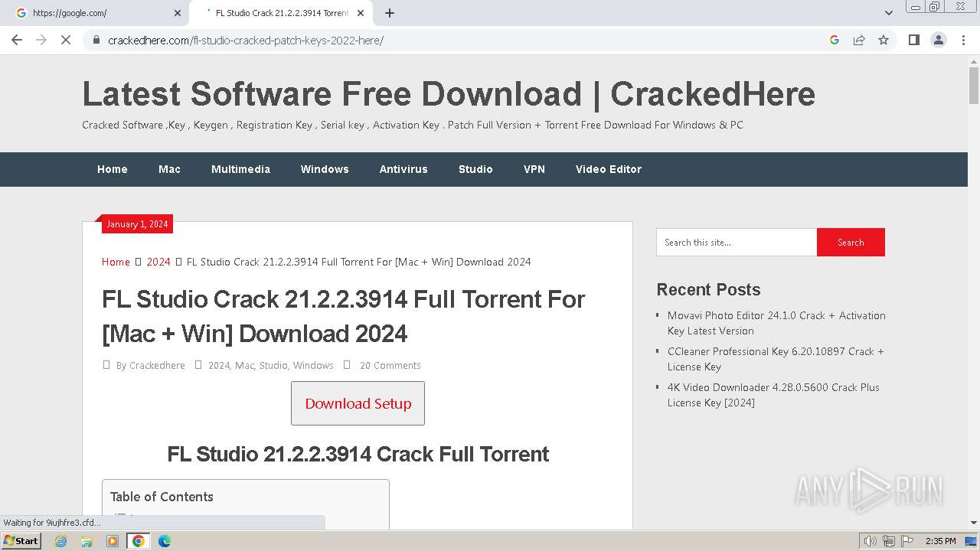This screenshot has height=551, width=980.
Task: Click the page vertical scrollbar thumb
Action: point(974,85)
